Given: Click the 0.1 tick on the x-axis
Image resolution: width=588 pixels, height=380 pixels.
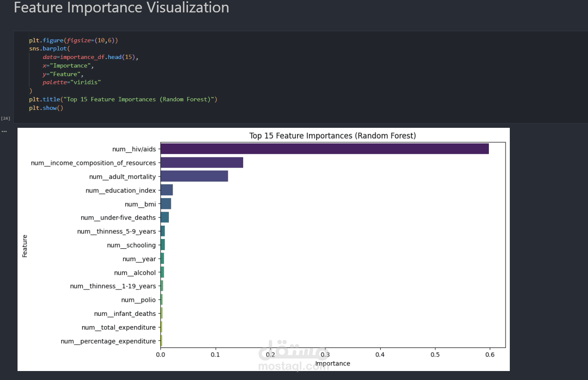Looking at the screenshot, I should click(215, 354).
